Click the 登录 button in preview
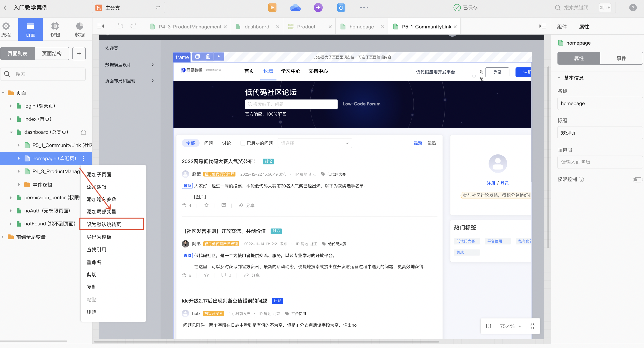Image resolution: width=644 pixels, height=348 pixels. tap(497, 72)
